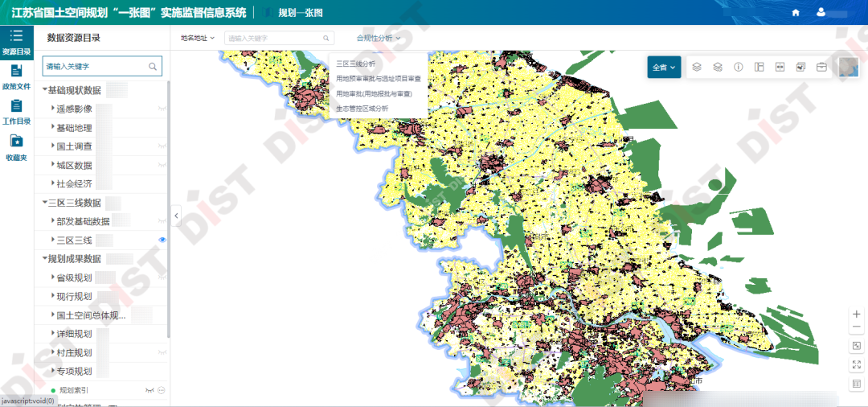Image resolution: width=868 pixels, height=407 pixels.
Task: Click the 规划一张图 book icon
Action: click(x=268, y=12)
